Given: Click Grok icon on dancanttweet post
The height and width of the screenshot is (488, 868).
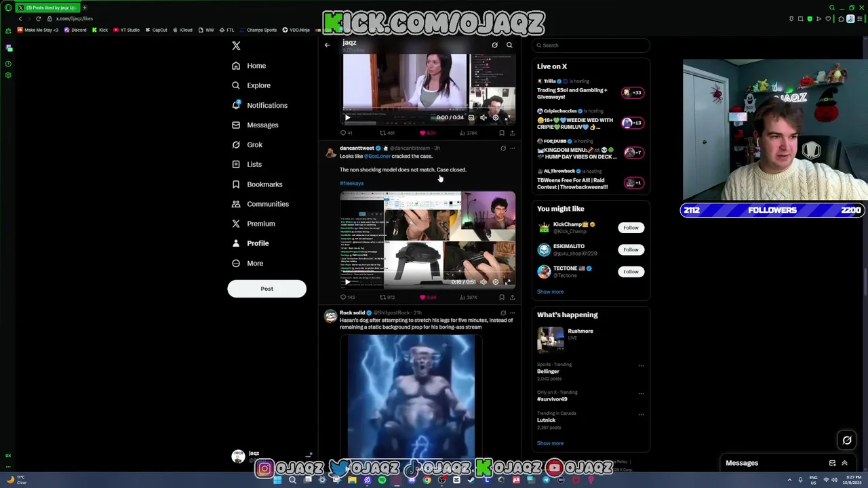Looking at the screenshot, I should click(x=503, y=148).
